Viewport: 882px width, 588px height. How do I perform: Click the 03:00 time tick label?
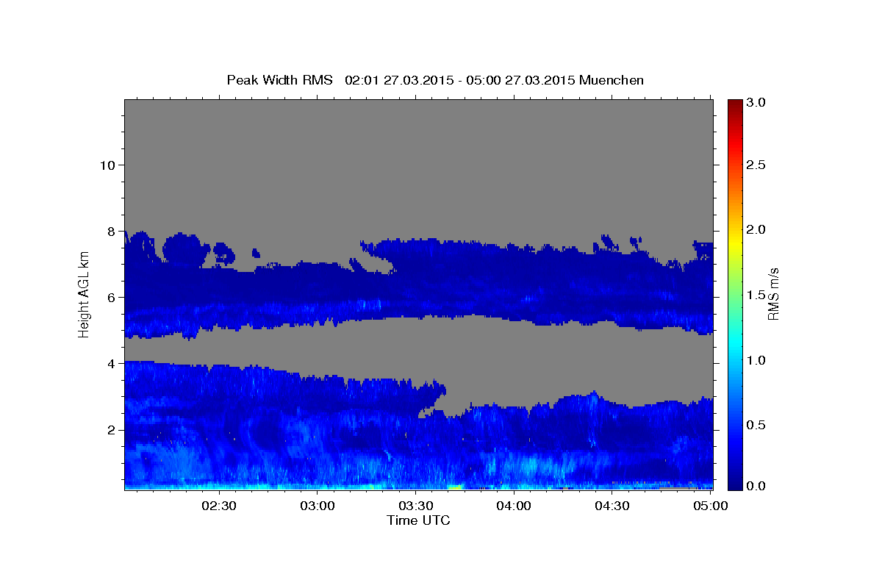click(x=318, y=506)
